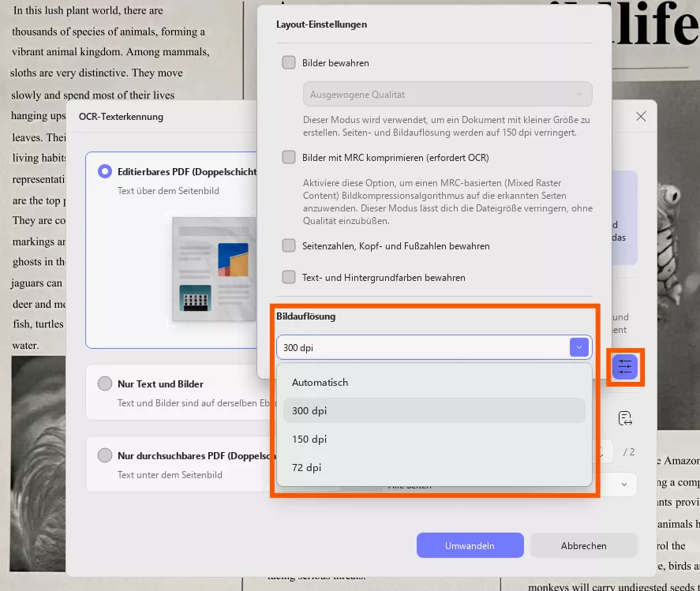Viewport: 700px width, 591px height.
Task: Open the Ausgewogene Qualität dropdown
Action: [x=447, y=94]
